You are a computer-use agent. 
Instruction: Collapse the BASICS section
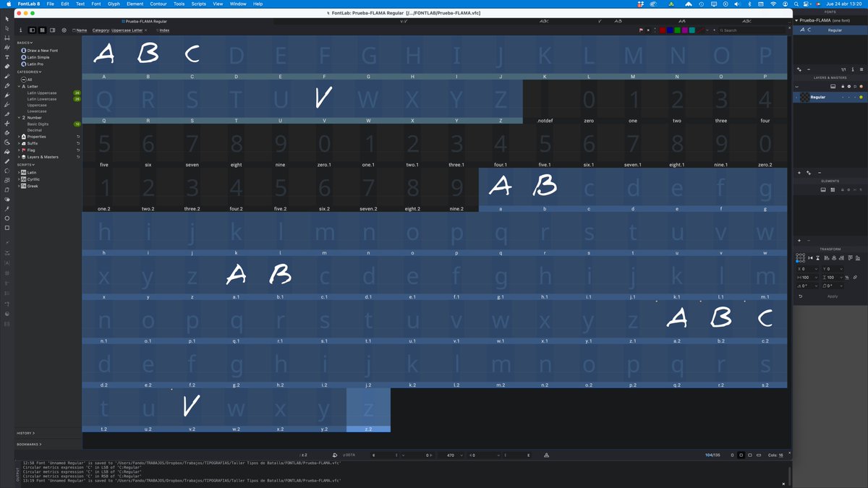pos(25,43)
